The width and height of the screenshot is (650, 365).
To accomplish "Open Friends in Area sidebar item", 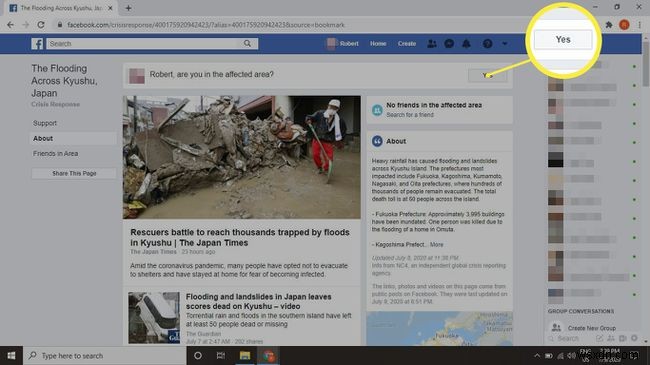I will [x=56, y=153].
